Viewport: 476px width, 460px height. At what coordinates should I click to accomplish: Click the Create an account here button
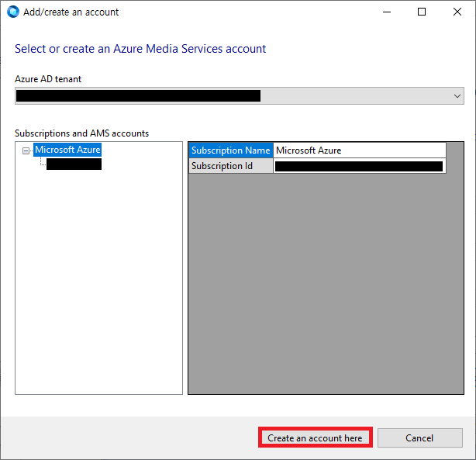coord(315,438)
